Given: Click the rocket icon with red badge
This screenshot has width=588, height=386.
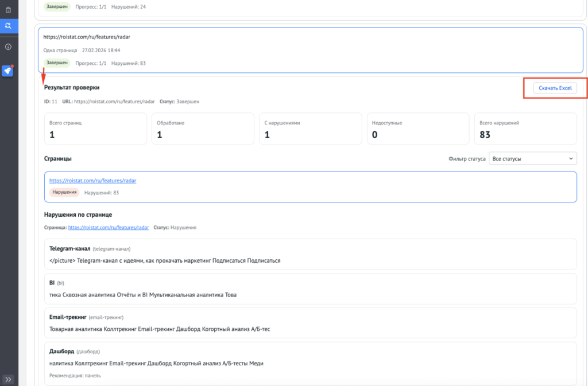Looking at the screenshot, I should [7, 71].
